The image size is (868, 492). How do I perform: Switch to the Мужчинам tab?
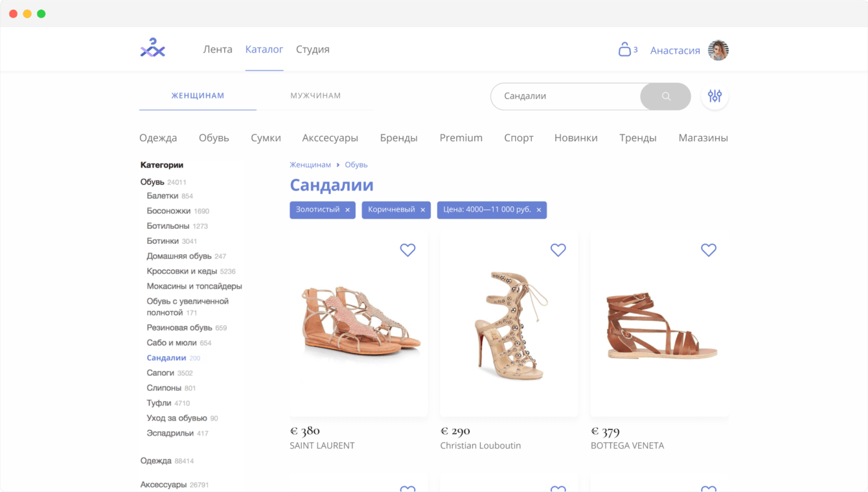coord(315,96)
